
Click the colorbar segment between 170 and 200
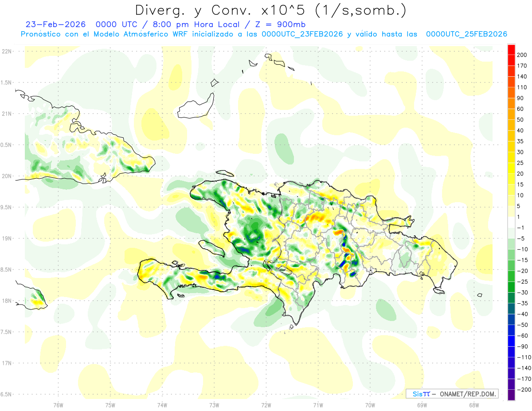click(x=512, y=60)
